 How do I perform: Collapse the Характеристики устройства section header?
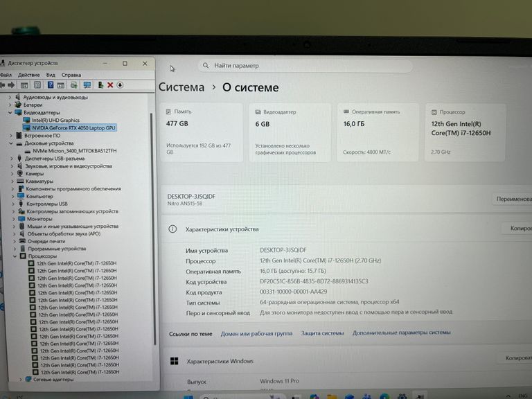click(x=346, y=229)
